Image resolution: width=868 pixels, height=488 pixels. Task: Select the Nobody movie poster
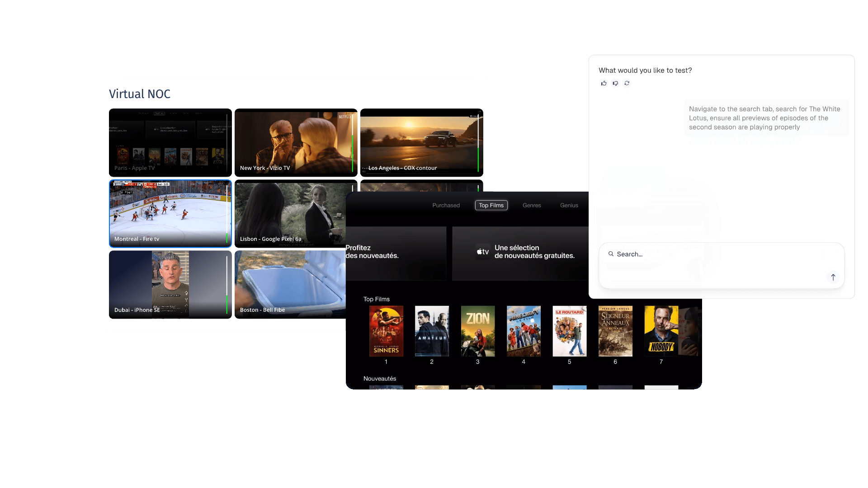[x=661, y=331]
